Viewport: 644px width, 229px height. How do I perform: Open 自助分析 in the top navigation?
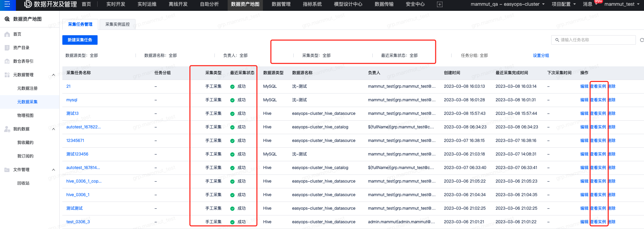point(209,4)
